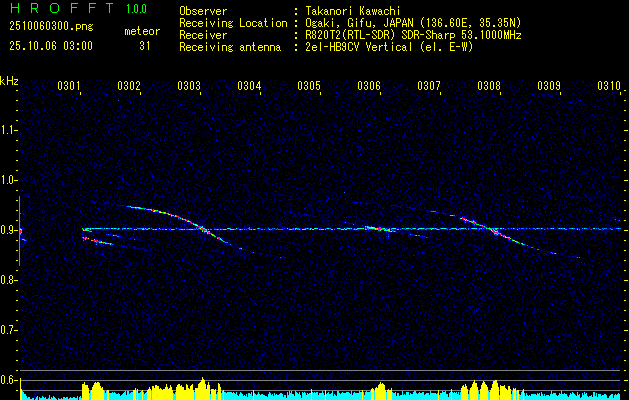The image size is (629, 400).
Task: Click the 0.8 kHz axis label
Action: click(8, 280)
